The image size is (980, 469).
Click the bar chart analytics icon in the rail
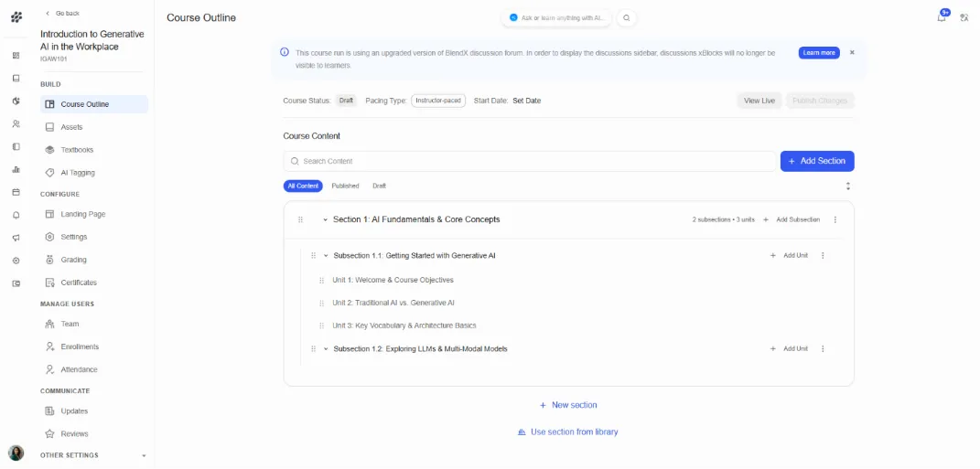[16, 169]
